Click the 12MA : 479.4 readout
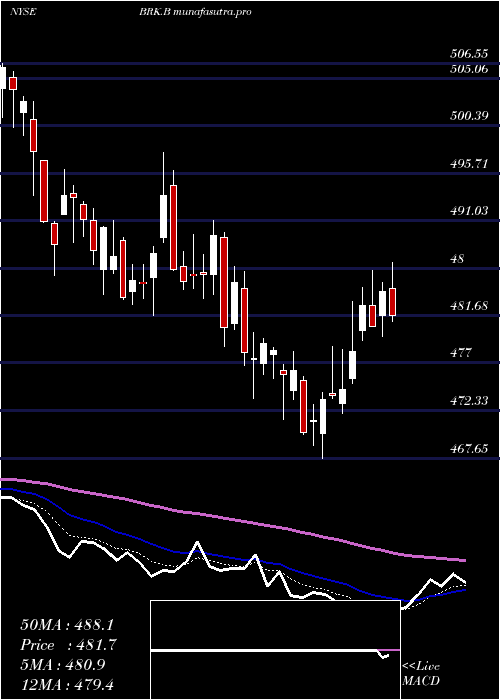The width and height of the screenshot is (500, 700). (x=69, y=685)
